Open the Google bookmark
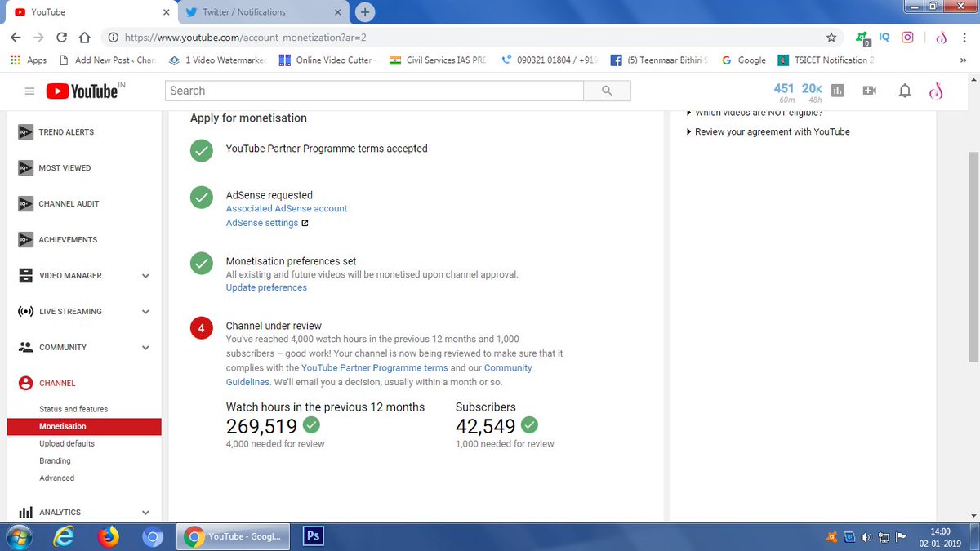Viewport: 980px width, 551px height. pos(744,60)
